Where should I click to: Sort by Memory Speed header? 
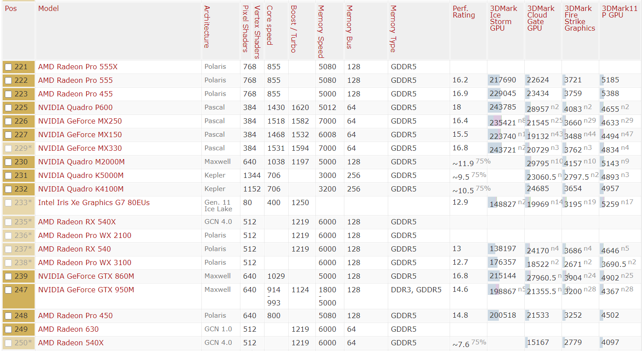point(321,32)
